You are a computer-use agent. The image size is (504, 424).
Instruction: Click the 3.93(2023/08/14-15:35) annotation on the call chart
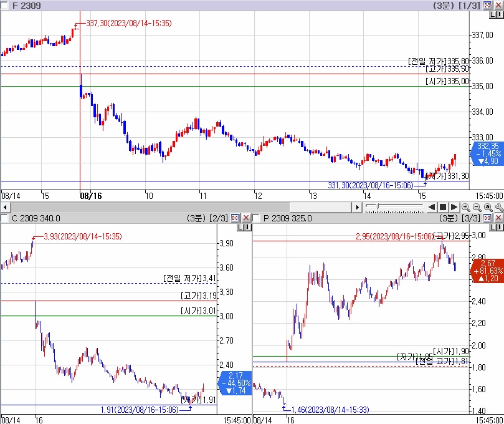[x=83, y=236]
